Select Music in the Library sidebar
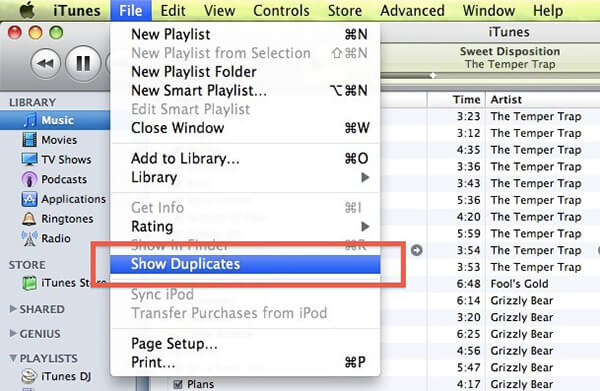Viewport: 600px width, 391px height. (55, 120)
